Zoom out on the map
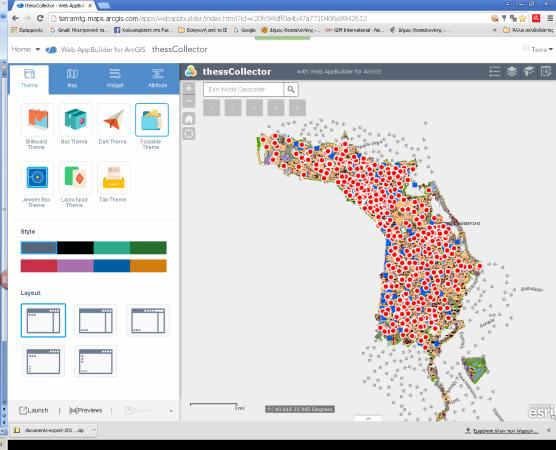The image size is (556, 450). pos(189,101)
